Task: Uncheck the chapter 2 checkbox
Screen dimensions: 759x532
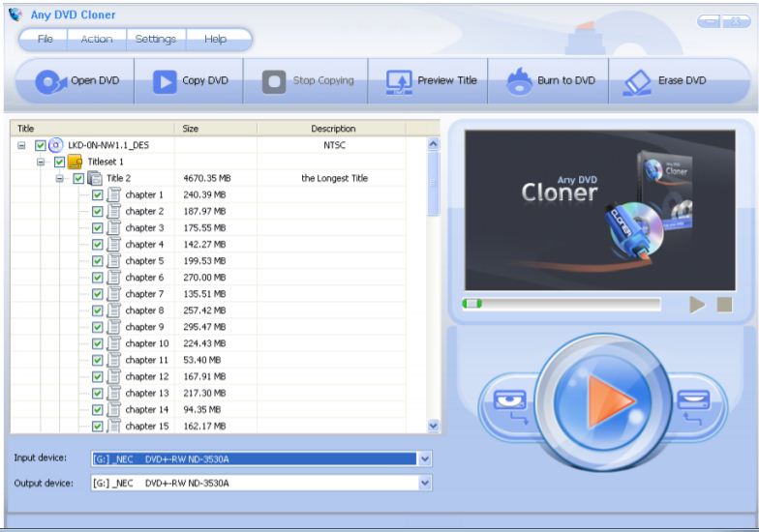Action: pyautogui.click(x=97, y=211)
